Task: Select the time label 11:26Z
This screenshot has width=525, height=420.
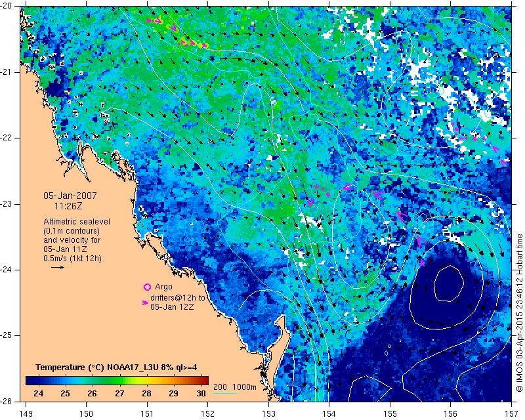Action: coord(68,206)
